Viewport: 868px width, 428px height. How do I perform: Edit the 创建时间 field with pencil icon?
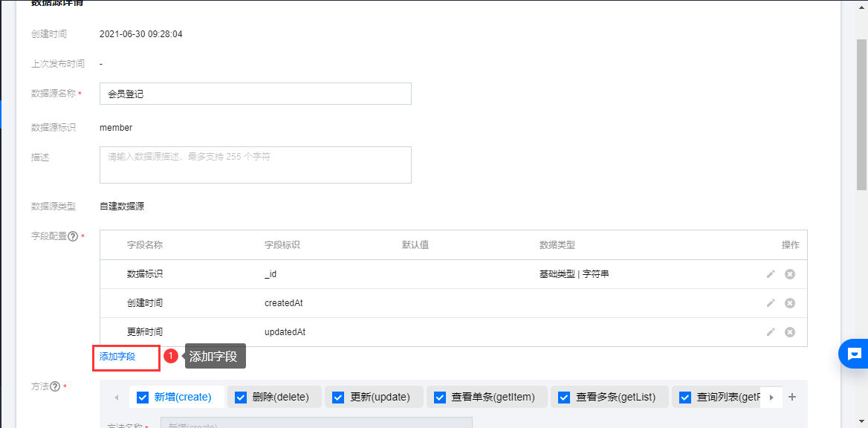(x=771, y=303)
